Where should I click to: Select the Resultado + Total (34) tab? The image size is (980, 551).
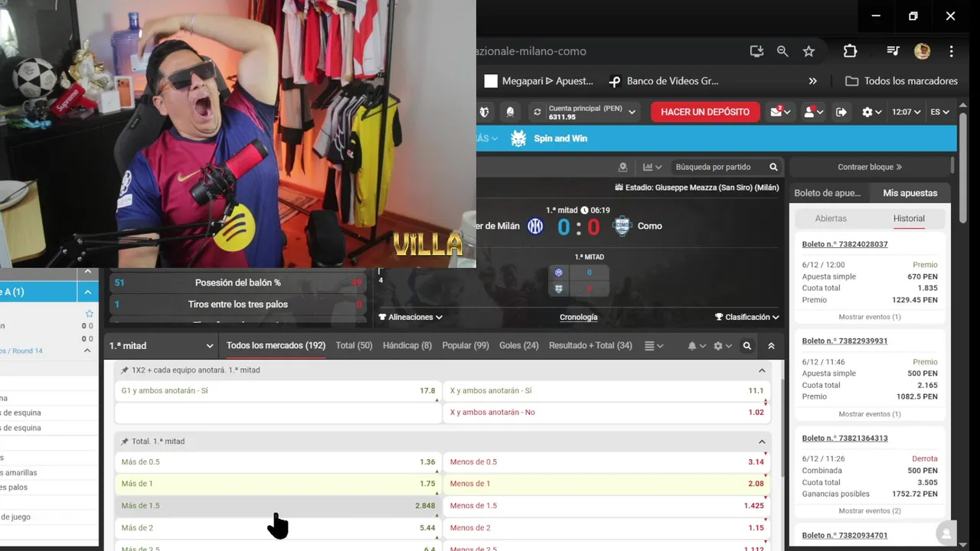point(590,346)
